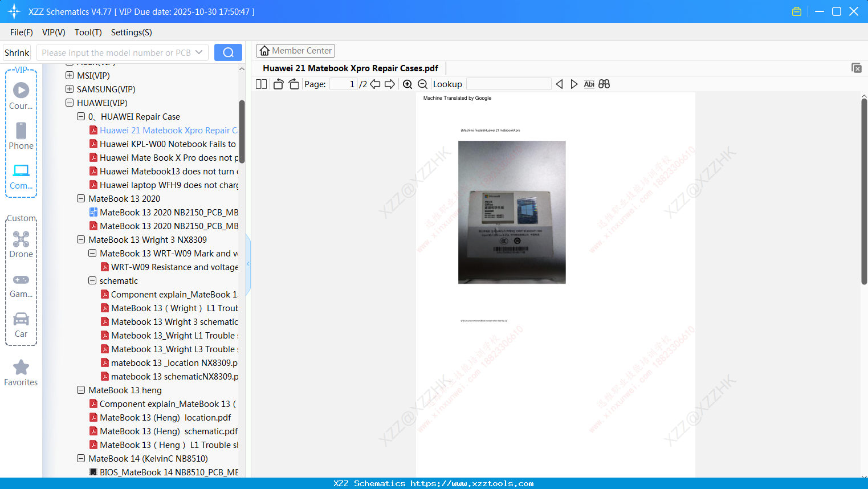The width and height of the screenshot is (868, 489).
Task: Open the Course category in the VIP sidebar
Action: [x=21, y=96]
